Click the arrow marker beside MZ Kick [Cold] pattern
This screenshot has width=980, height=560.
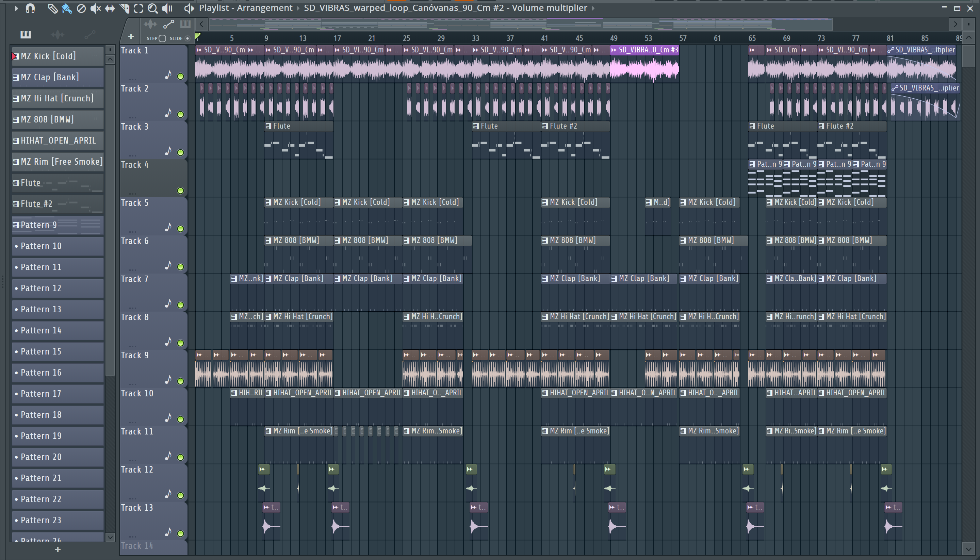(x=15, y=56)
